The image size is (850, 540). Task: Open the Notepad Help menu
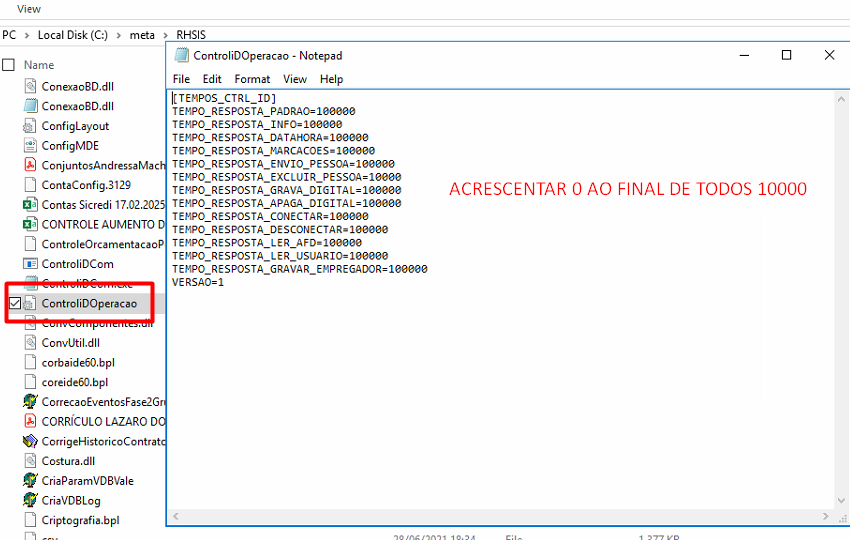(x=331, y=79)
